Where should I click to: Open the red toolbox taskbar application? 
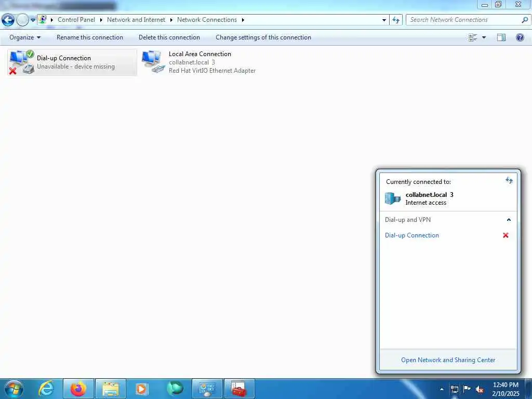239,389
